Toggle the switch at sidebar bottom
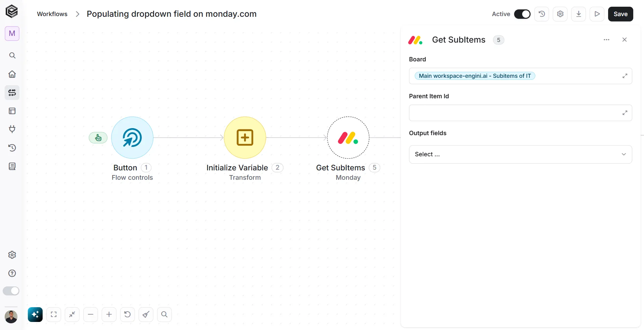 click(11, 291)
